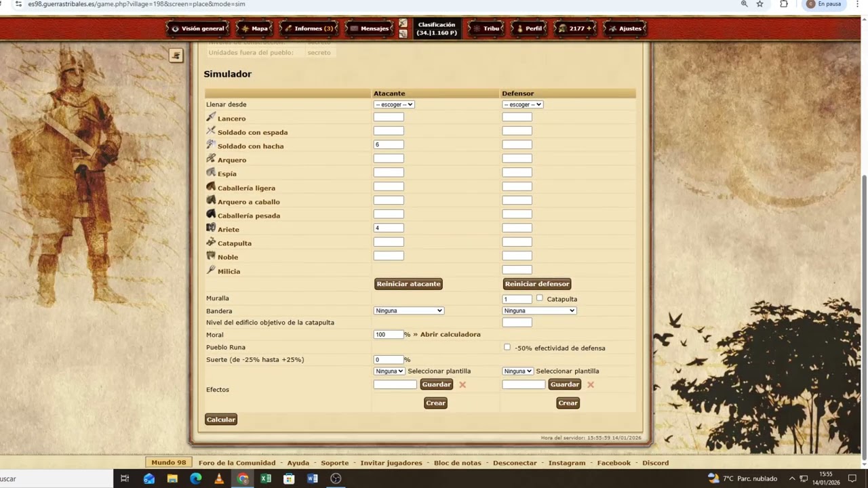Click the Soldado con espada sword icon
The image size is (868, 488).
click(211, 131)
